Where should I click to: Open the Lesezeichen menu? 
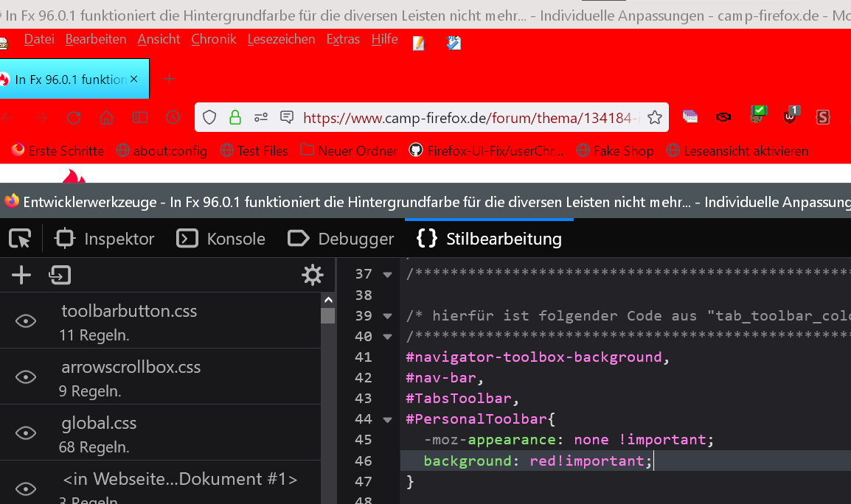281,40
